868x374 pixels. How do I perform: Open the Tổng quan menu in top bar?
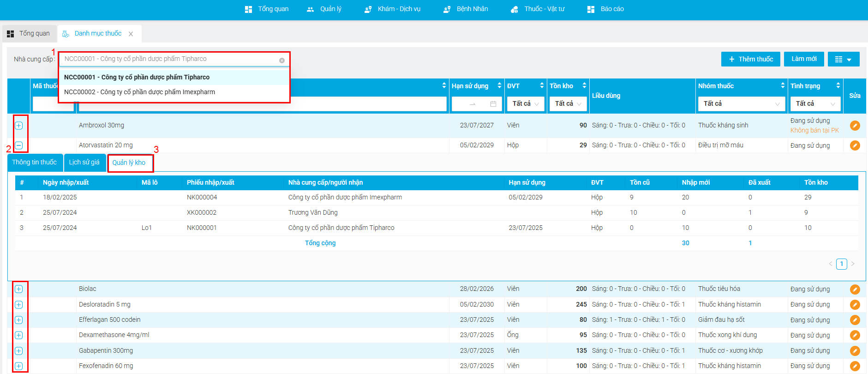coord(267,9)
